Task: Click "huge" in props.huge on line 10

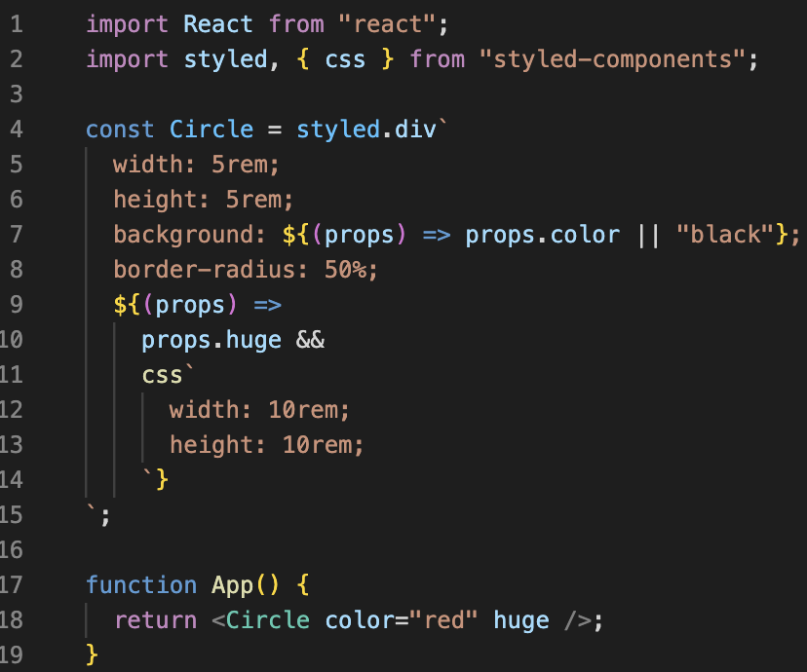Action: click(x=253, y=340)
